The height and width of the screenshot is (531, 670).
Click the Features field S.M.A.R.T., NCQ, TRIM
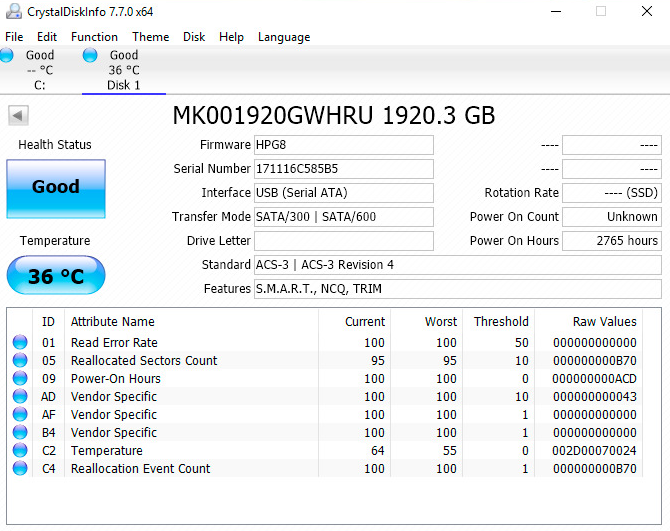[x=458, y=289]
